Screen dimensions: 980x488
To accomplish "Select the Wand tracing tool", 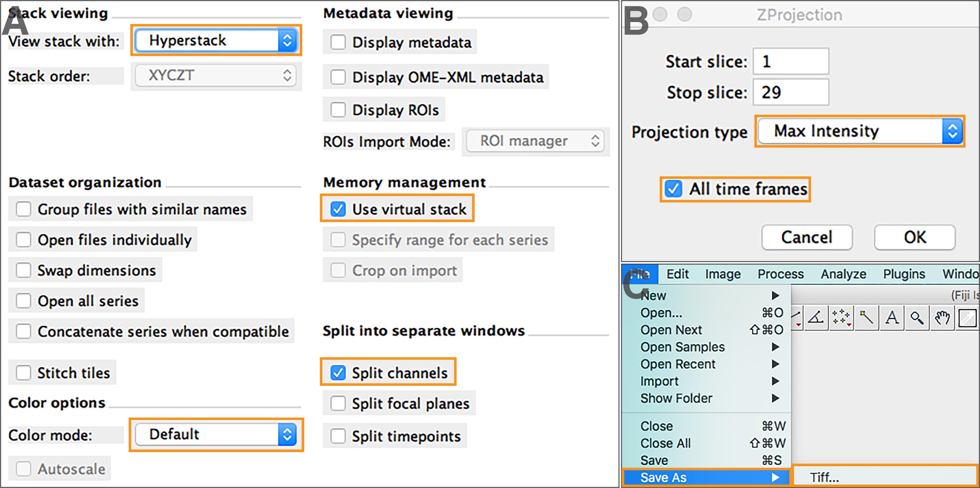I will pyautogui.click(x=866, y=317).
